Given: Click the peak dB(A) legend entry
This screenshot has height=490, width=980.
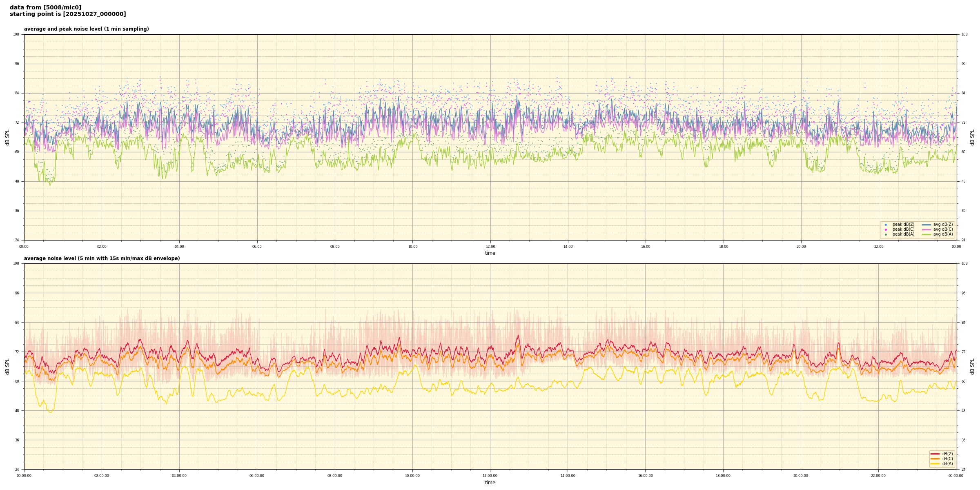Looking at the screenshot, I should [903, 234].
